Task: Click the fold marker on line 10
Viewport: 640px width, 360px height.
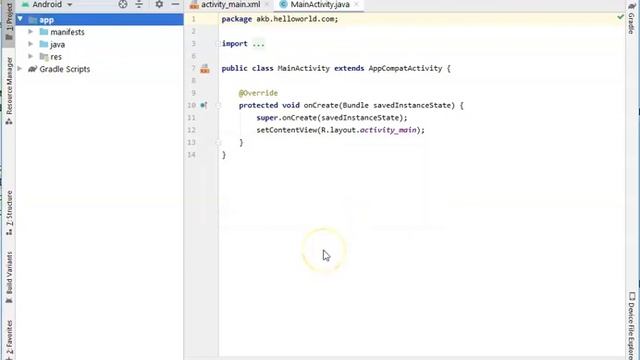Action: [218, 105]
